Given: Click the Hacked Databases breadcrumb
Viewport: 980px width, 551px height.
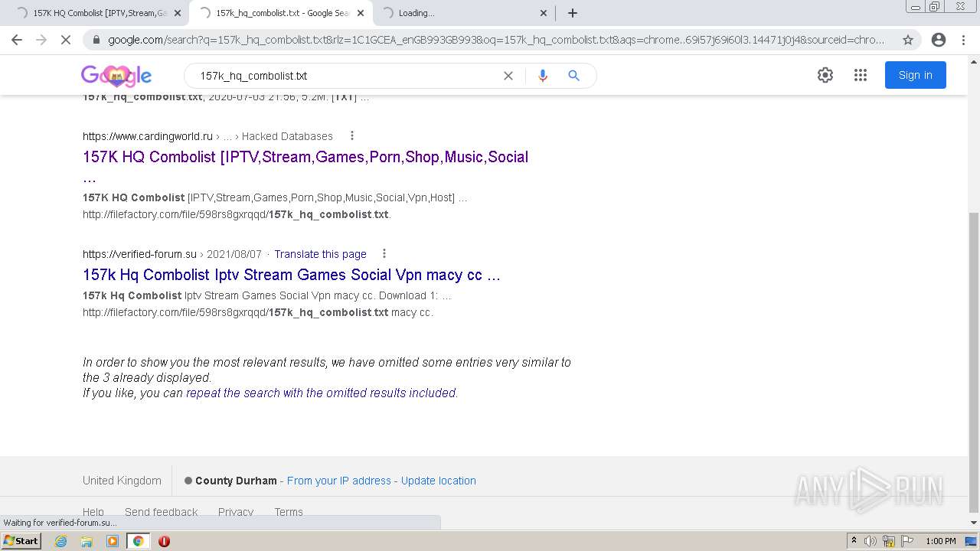Looking at the screenshot, I should click(287, 136).
